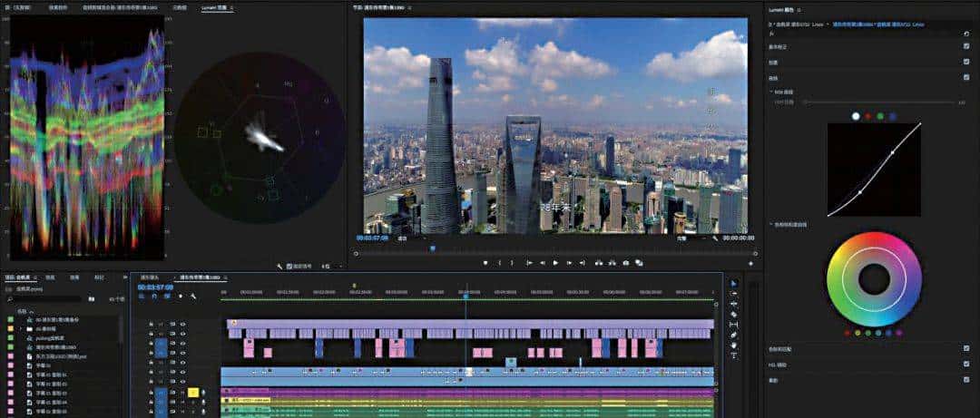The width and height of the screenshot is (980, 418).
Task: Toggle the Curves section checkbox
Action: click(x=966, y=77)
